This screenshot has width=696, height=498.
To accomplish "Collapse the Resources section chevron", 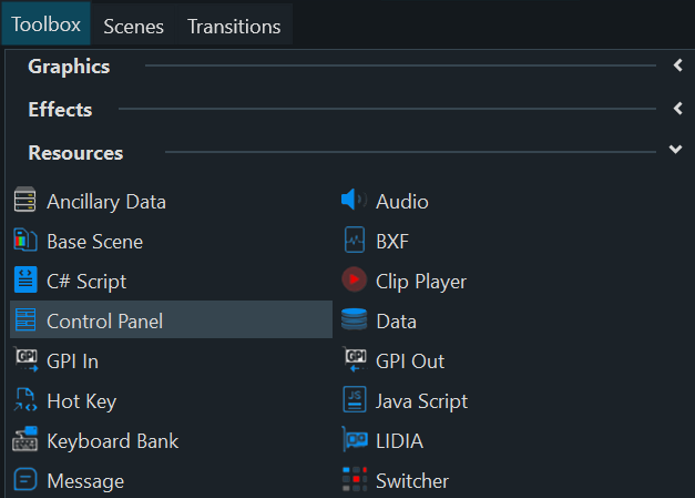I will point(676,150).
